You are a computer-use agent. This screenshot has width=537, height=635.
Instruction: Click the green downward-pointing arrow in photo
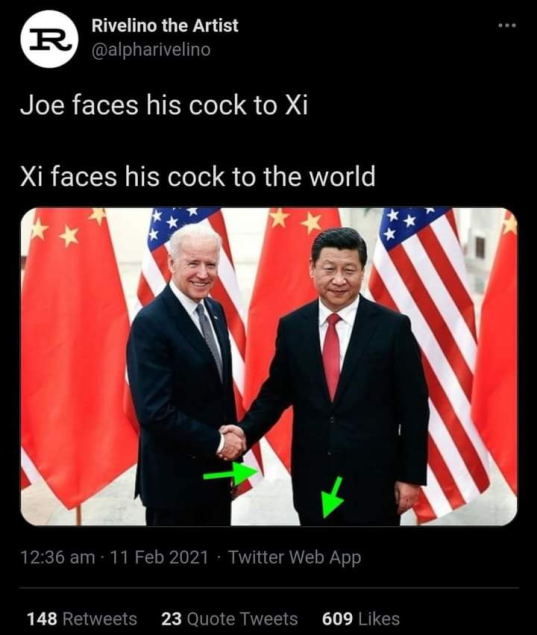(332, 497)
